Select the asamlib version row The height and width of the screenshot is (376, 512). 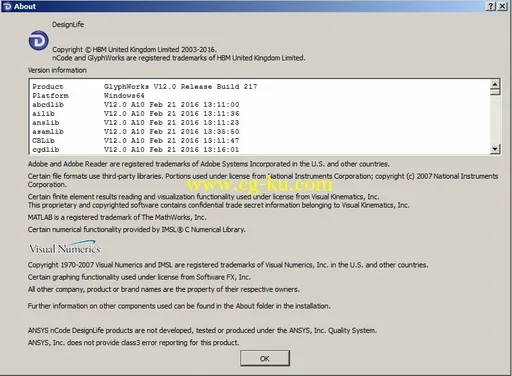pos(136,132)
